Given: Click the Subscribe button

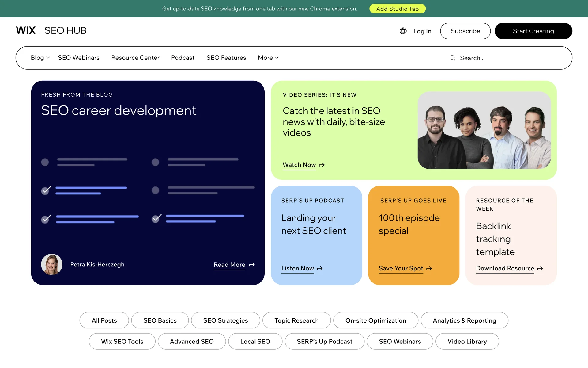Looking at the screenshot, I should 465,31.
